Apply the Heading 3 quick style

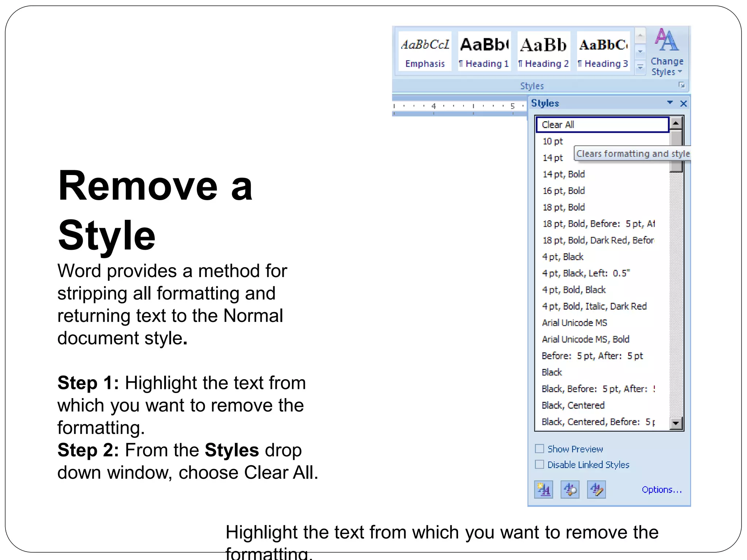point(603,51)
